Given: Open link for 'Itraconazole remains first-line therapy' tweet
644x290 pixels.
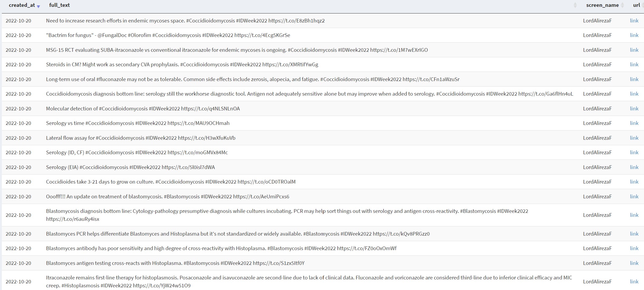Looking at the screenshot, I should 634,282.
